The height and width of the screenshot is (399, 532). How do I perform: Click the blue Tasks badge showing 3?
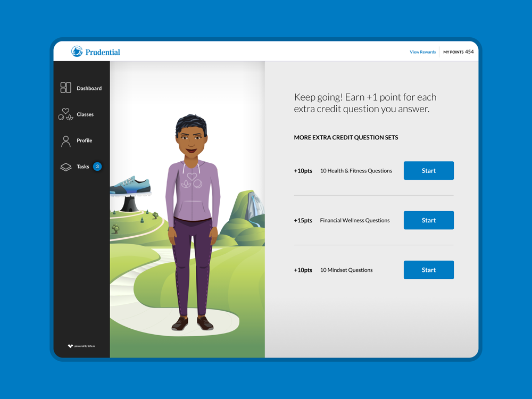97,167
